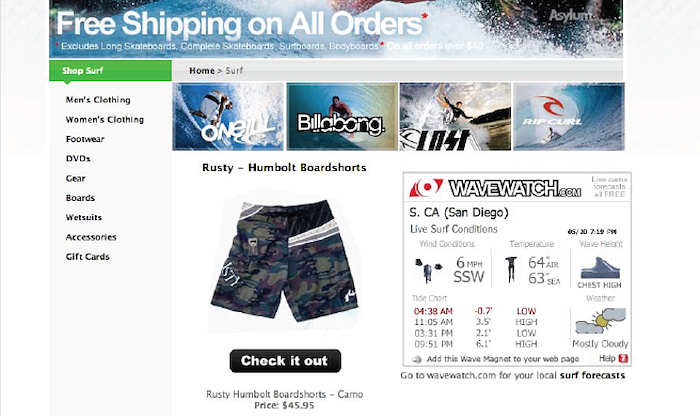
Task: Click the WaveWatch.com logo icon
Action: click(426, 188)
